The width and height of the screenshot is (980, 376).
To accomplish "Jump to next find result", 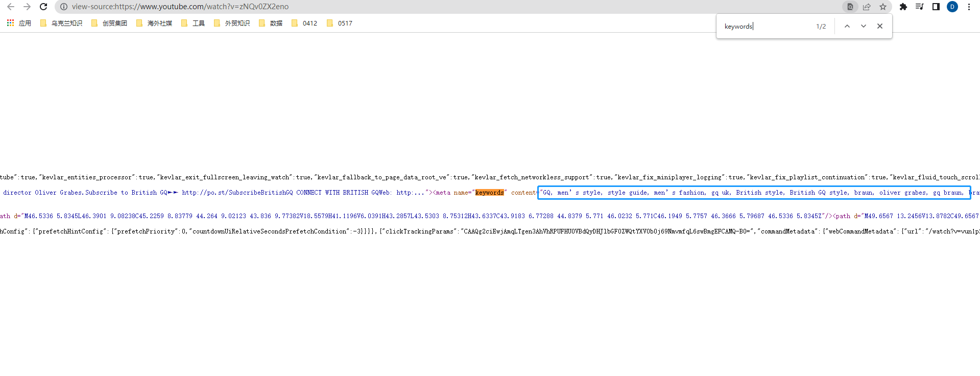I will 864,26.
